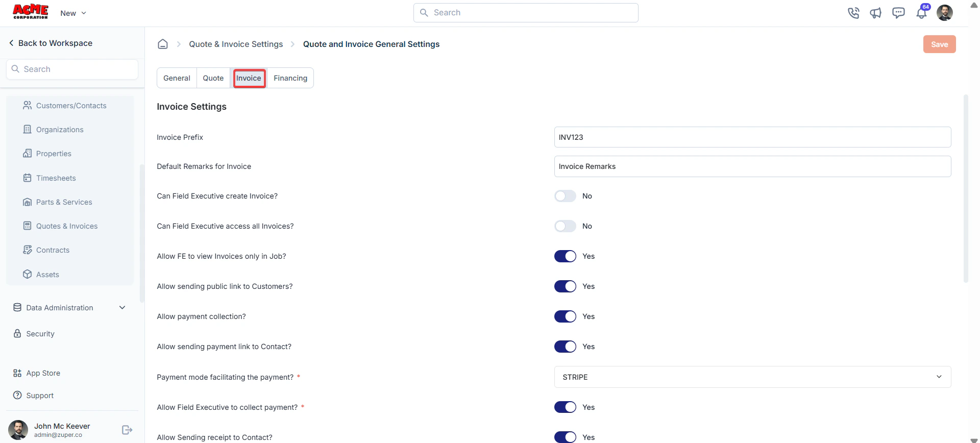This screenshot has height=443, width=980.
Task: Click the Default Remarks for Invoice field
Action: point(752,166)
